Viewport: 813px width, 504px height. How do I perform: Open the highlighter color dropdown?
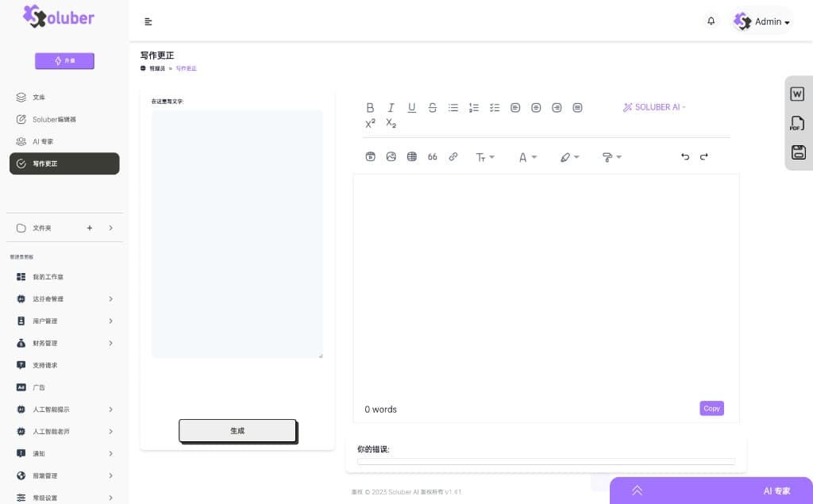(569, 157)
